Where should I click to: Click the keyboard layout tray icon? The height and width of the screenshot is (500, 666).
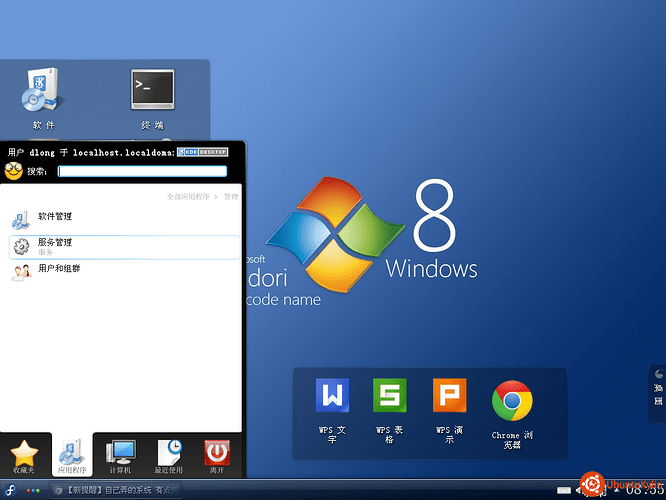[x=564, y=491]
